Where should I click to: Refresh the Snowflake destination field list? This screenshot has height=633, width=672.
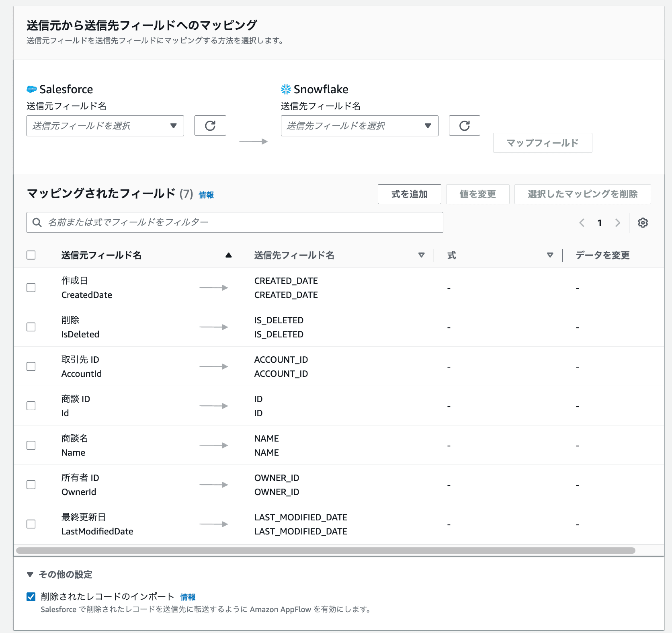point(464,125)
